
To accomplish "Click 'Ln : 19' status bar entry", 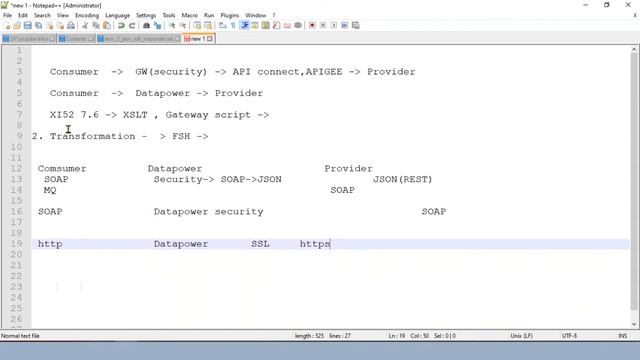I will [397, 336].
